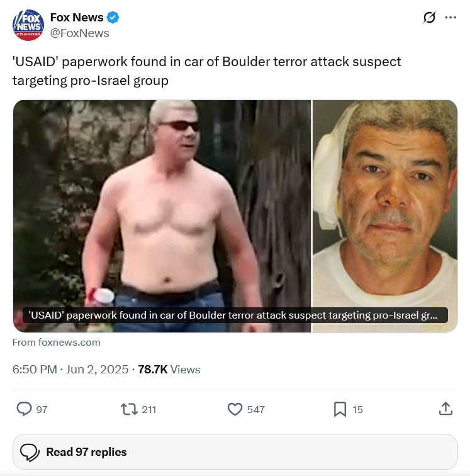The image size is (470, 476).
Task: Open the 'From foxnews.com' source link
Action: click(x=57, y=342)
